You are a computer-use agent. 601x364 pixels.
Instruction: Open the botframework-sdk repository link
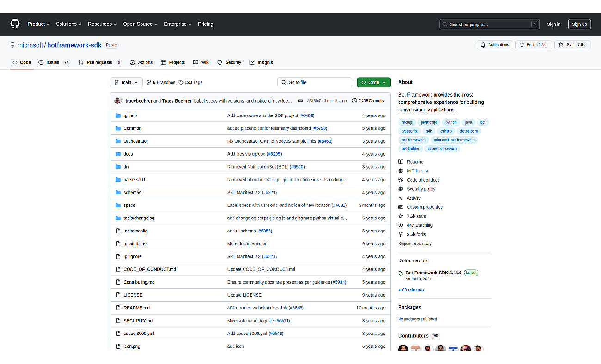[x=74, y=45]
